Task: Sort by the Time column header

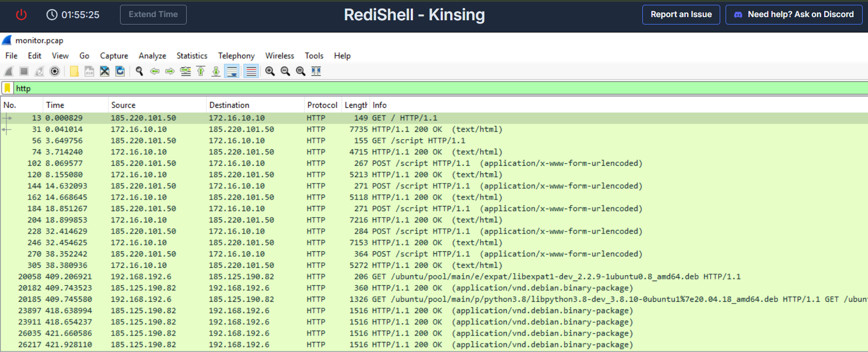Action: pos(75,105)
